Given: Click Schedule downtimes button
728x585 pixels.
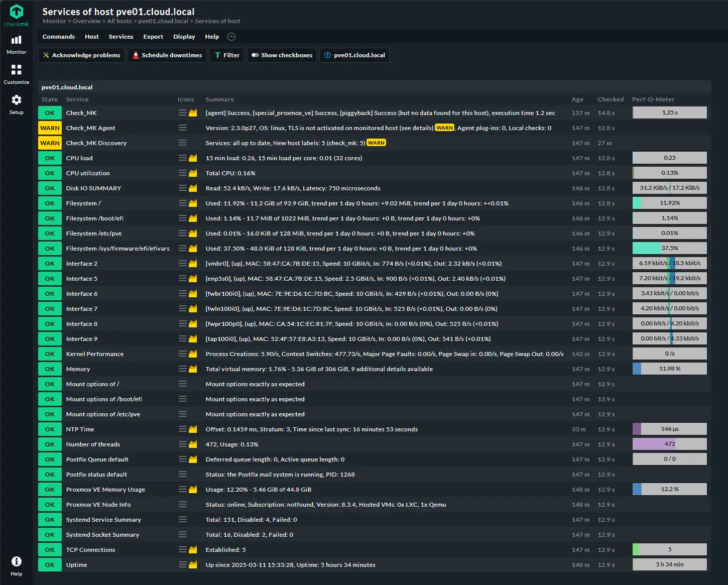Looking at the screenshot, I should tap(167, 55).
